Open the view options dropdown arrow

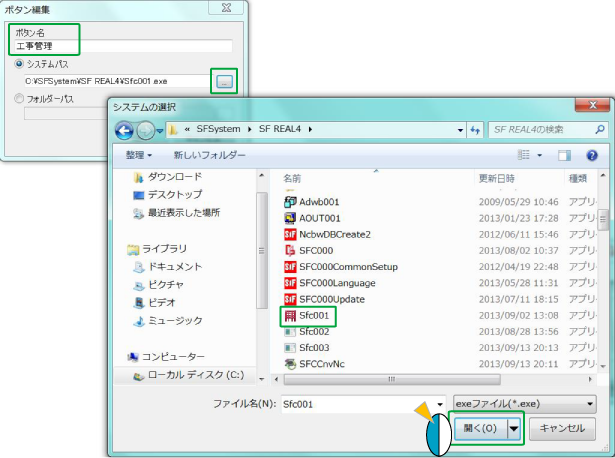(540, 155)
